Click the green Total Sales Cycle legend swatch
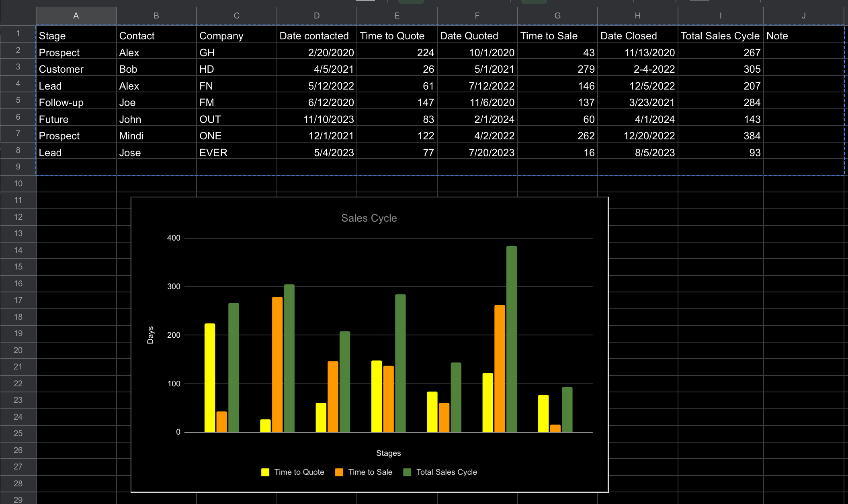Viewport: 848px width, 504px height. point(407,472)
